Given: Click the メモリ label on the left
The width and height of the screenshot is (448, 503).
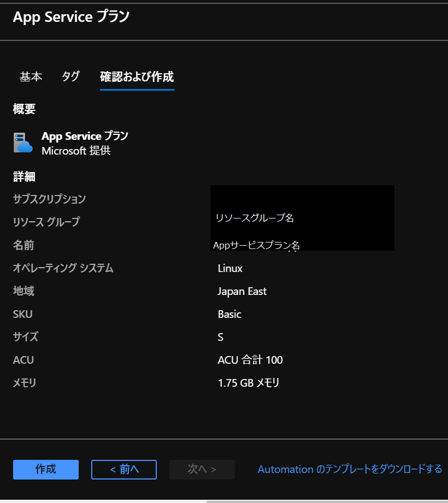Looking at the screenshot, I should (x=25, y=383).
